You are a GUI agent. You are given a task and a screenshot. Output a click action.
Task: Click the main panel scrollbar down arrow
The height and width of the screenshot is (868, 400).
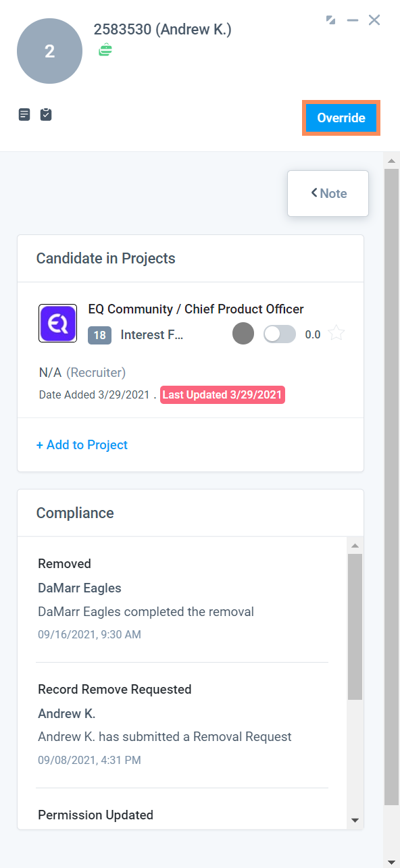tap(391, 862)
